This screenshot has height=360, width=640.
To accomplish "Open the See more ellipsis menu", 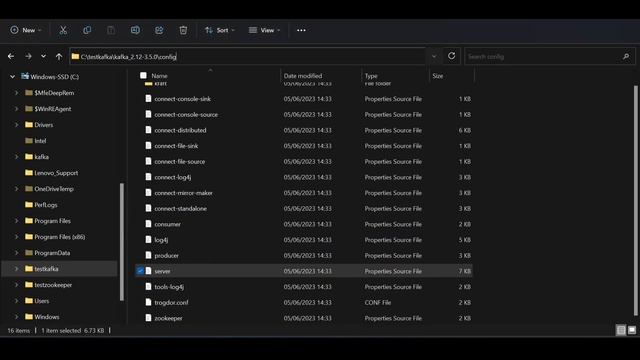I will click(301, 30).
